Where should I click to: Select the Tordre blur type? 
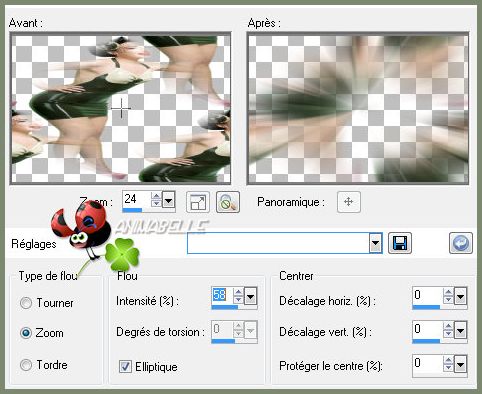[26, 365]
